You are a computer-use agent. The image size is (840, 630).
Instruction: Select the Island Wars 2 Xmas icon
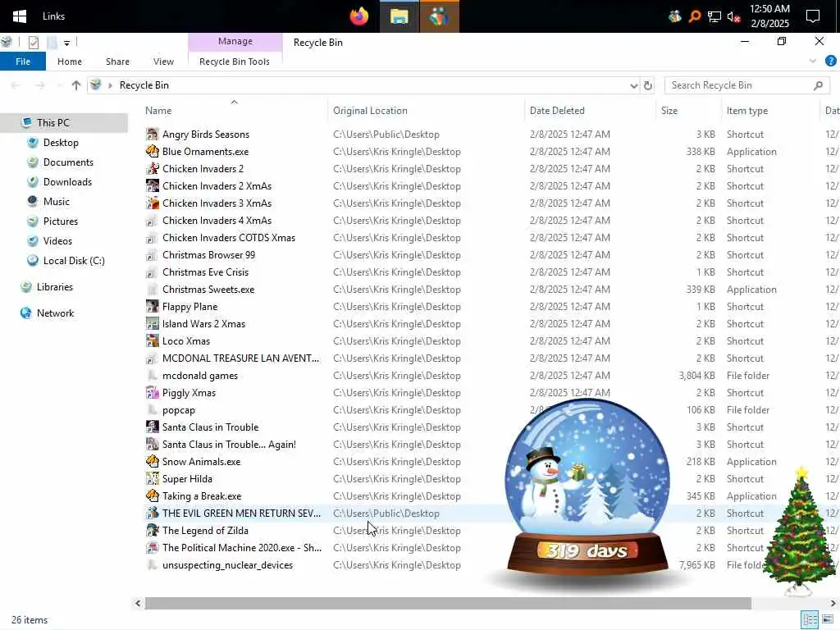pos(152,323)
